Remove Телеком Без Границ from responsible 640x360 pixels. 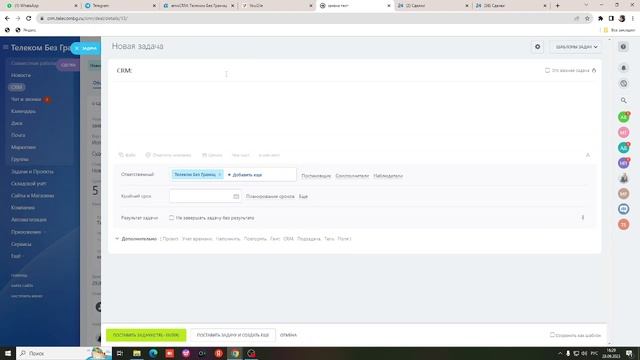coord(220,175)
